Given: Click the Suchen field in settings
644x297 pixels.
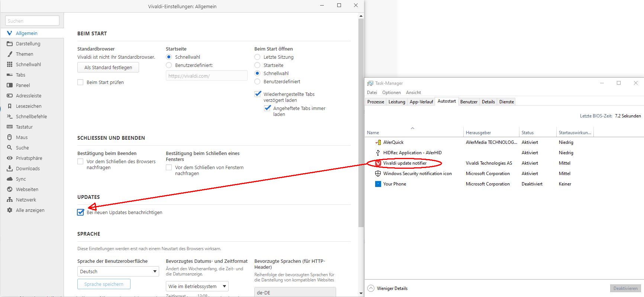Looking at the screenshot, I should (32, 21).
